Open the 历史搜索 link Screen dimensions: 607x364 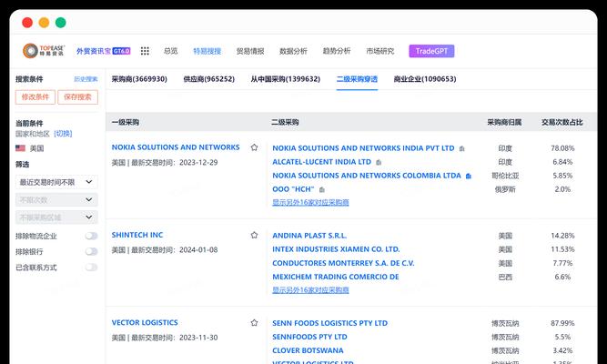pyautogui.click(x=86, y=79)
